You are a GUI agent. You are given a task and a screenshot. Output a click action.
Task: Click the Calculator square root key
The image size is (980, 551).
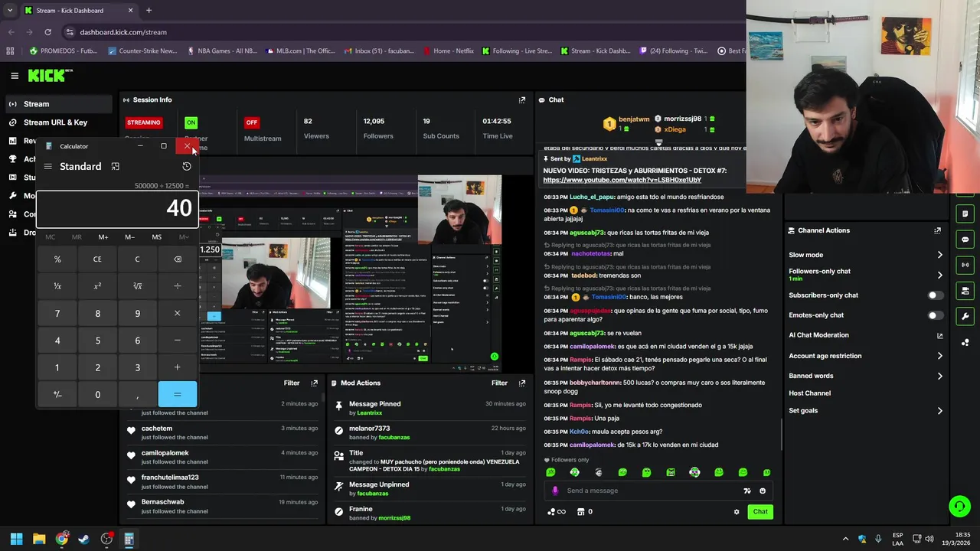click(137, 285)
